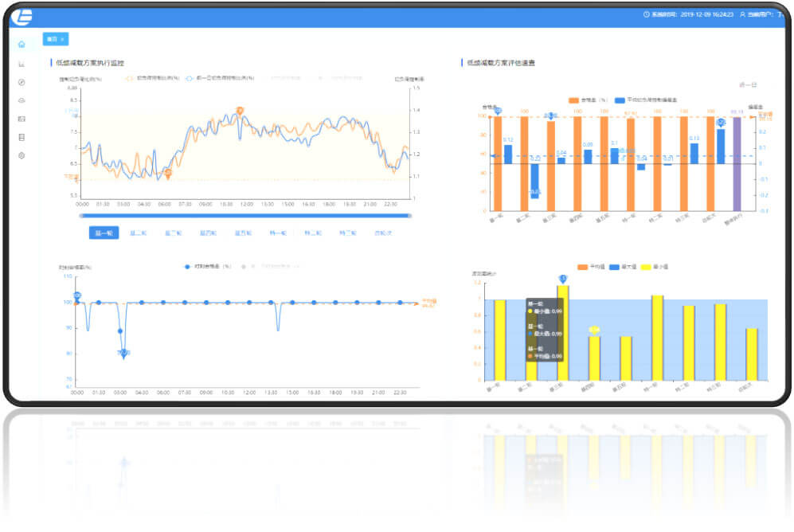The height and width of the screenshot is (532, 794).
Task: Open the bar chart icon in sidebar
Action: point(22,64)
